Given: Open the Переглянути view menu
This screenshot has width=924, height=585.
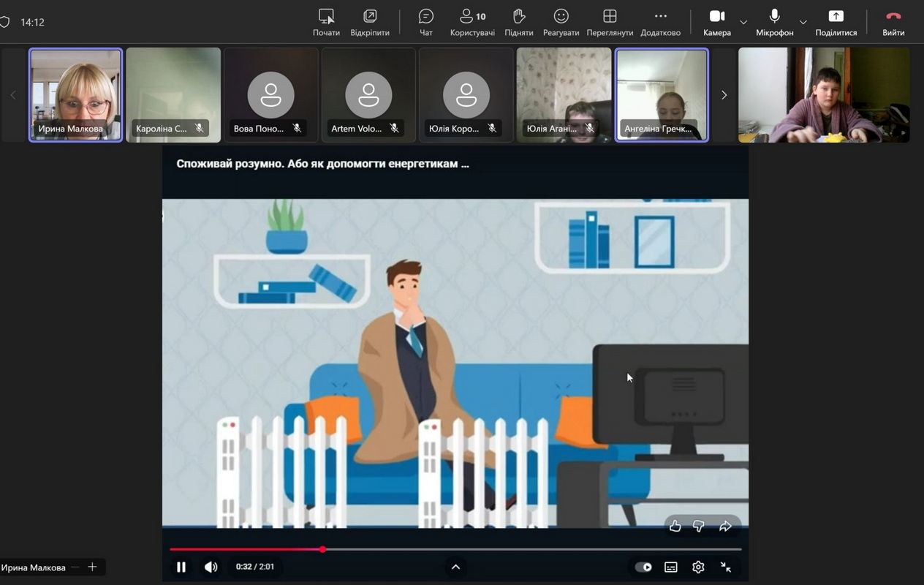Looking at the screenshot, I should [609, 22].
